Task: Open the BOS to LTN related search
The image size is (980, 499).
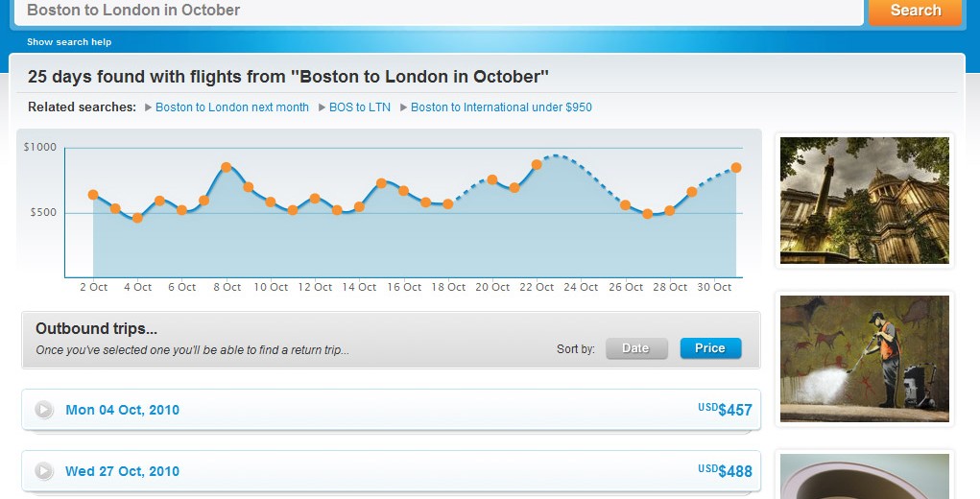Action: (x=360, y=107)
